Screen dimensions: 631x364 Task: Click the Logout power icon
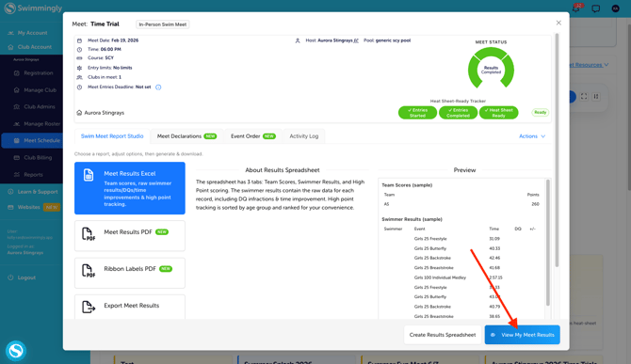pyautogui.click(x=10, y=277)
